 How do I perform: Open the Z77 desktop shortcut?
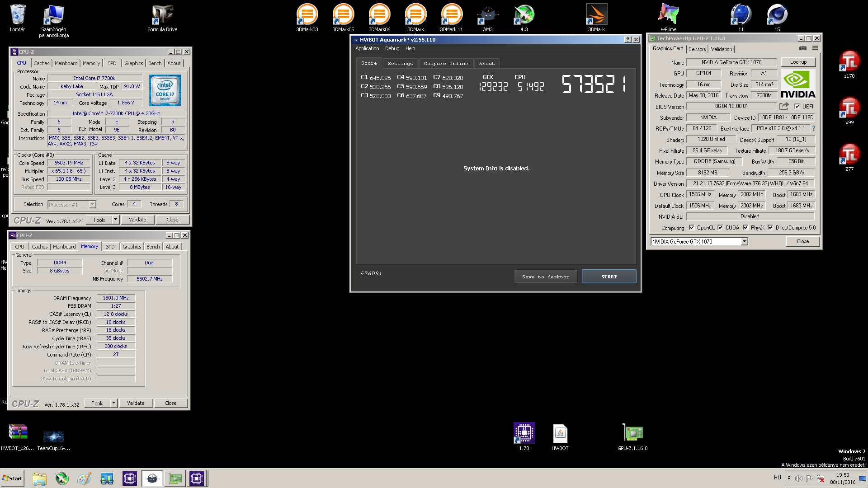[849, 158]
